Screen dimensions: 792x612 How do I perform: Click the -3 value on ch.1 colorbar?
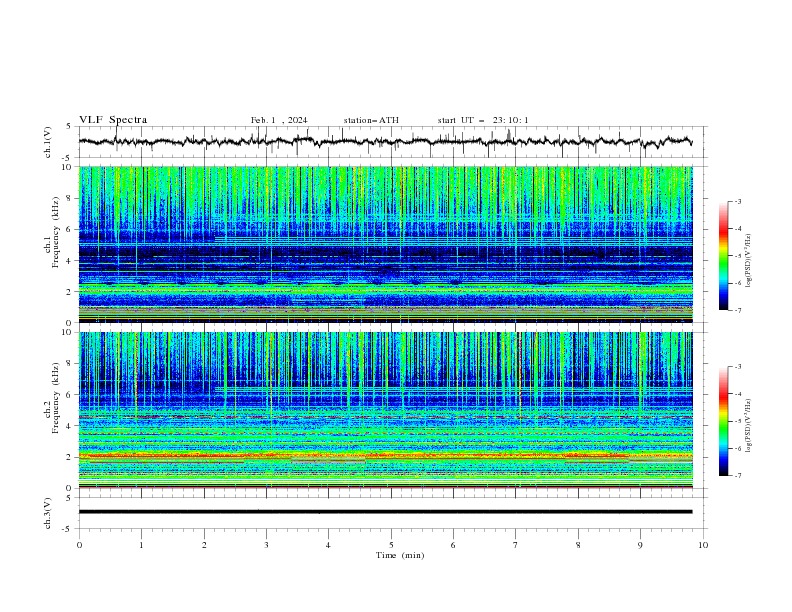tap(737, 201)
